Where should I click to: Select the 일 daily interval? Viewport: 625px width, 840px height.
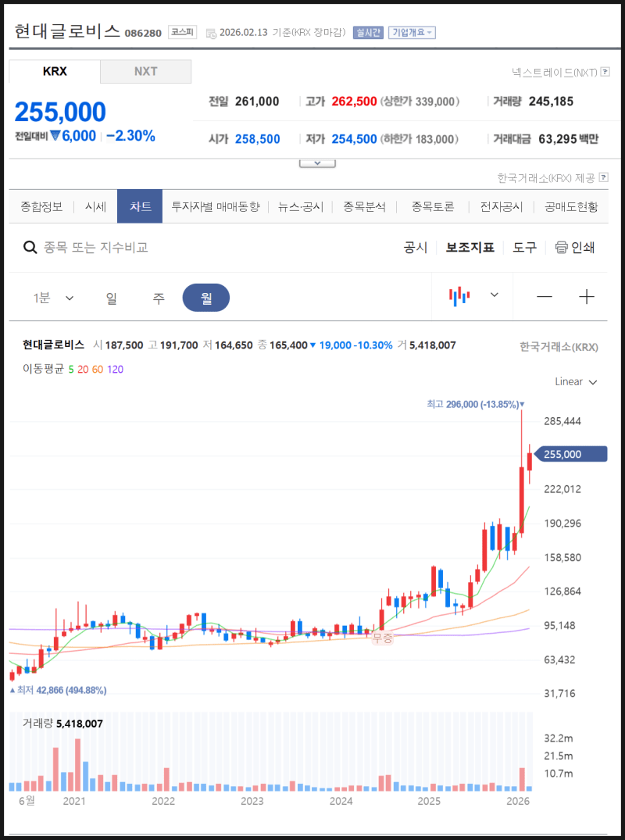pyautogui.click(x=112, y=298)
